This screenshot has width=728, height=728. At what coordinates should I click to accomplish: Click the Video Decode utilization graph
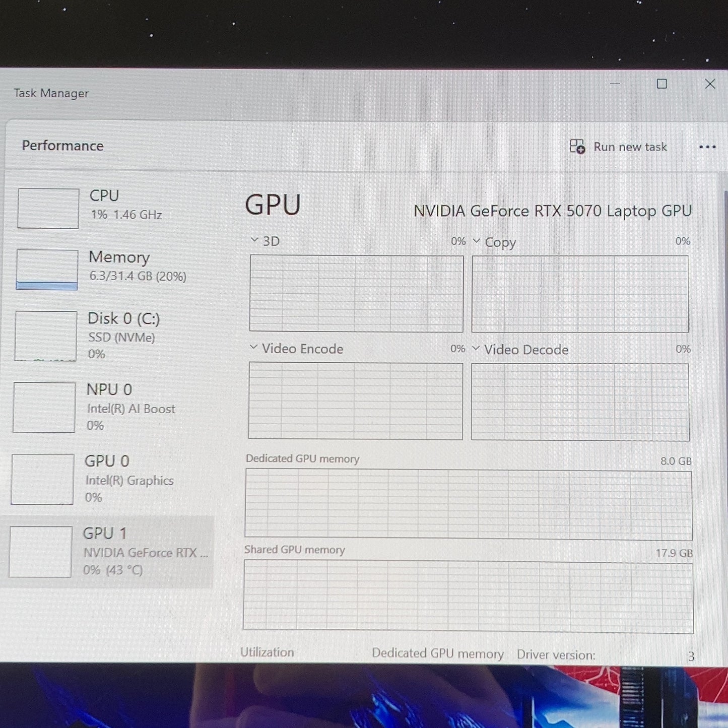pos(580,402)
